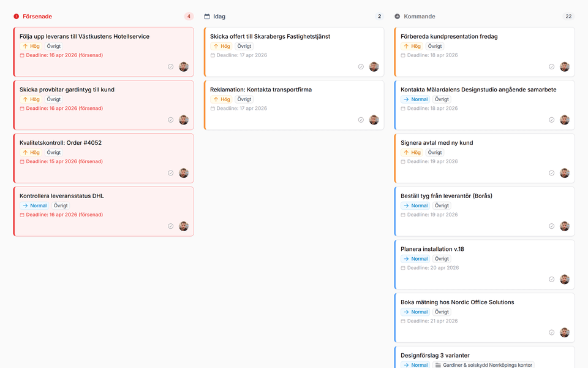Check off Signera avtal med ny kund
Image resolution: width=588 pixels, height=368 pixels.
[551, 173]
